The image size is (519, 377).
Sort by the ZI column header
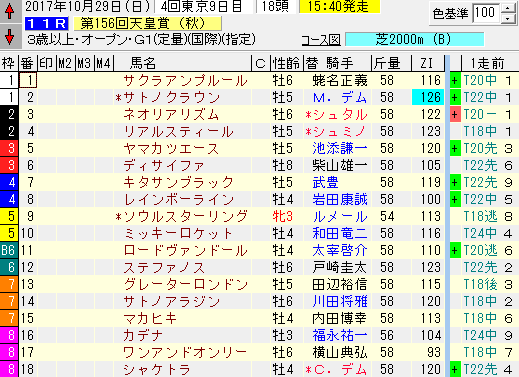click(x=427, y=63)
